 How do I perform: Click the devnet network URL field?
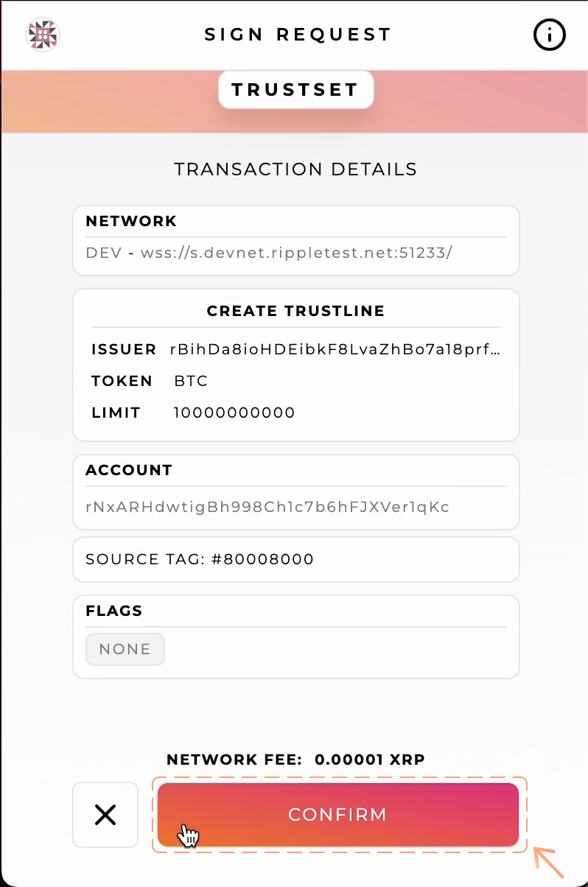[269, 253]
